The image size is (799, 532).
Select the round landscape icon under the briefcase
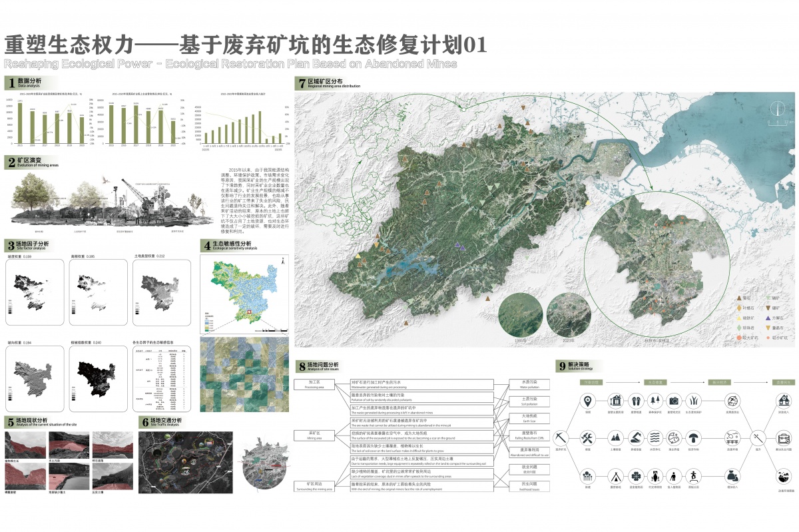(783, 476)
